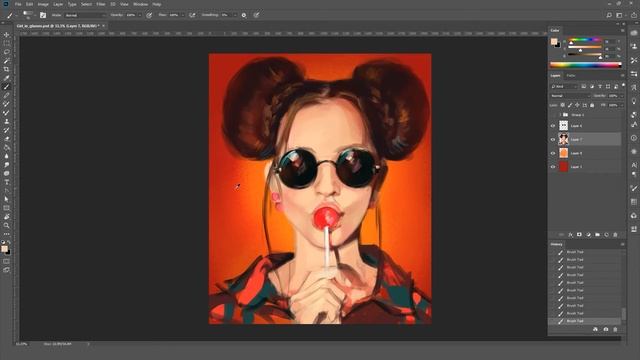Toggle lock all padlock icon
Viewport: 640px width, 360px height.
point(592,105)
